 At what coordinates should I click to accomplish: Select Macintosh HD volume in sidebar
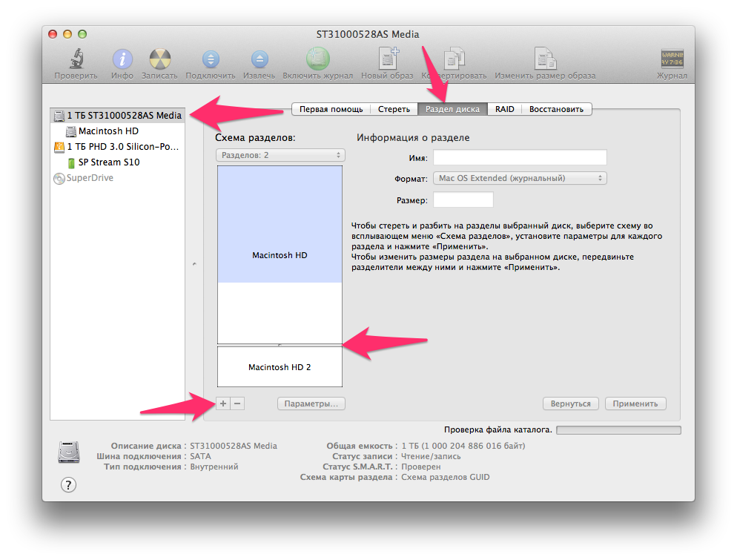click(117, 131)
